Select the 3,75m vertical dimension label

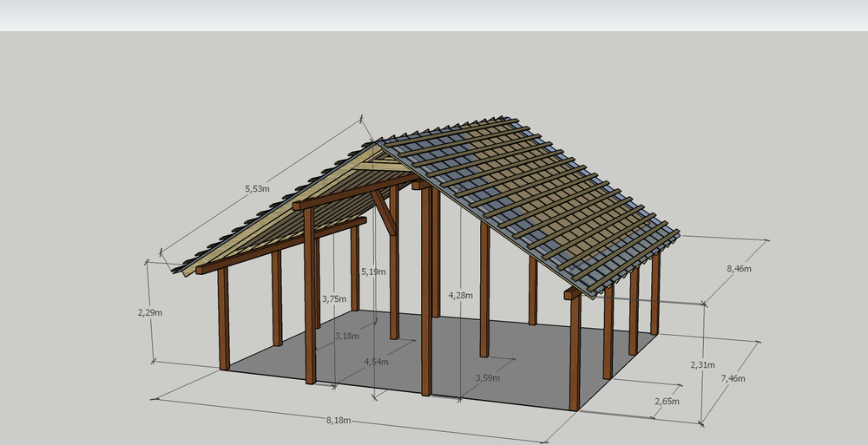333,299
